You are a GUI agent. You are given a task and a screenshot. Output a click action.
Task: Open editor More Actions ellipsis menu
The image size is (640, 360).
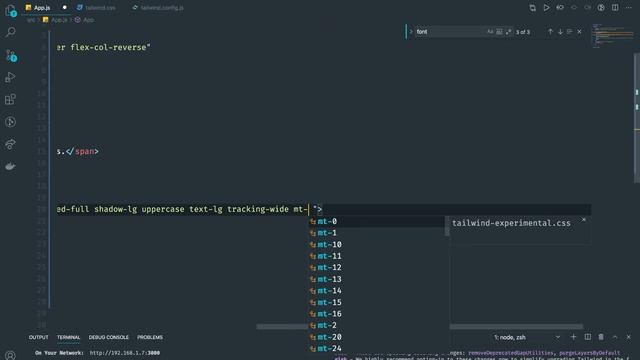click(629, 8)
